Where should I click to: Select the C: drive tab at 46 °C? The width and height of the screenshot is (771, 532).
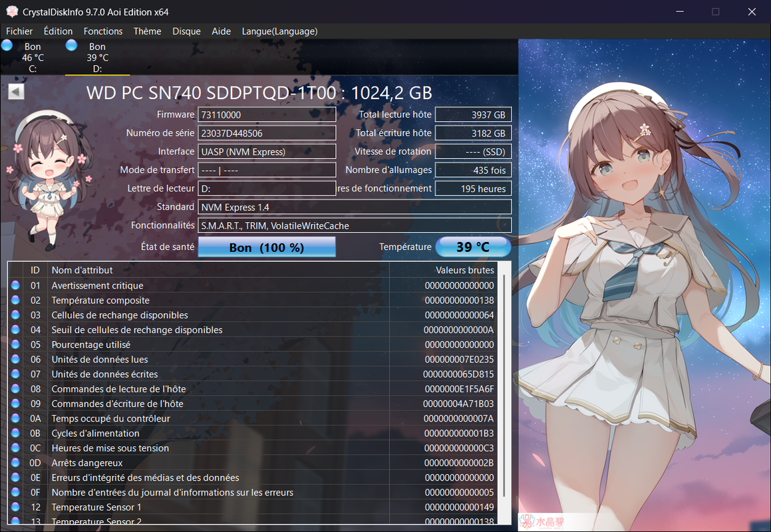pos(33,57)
